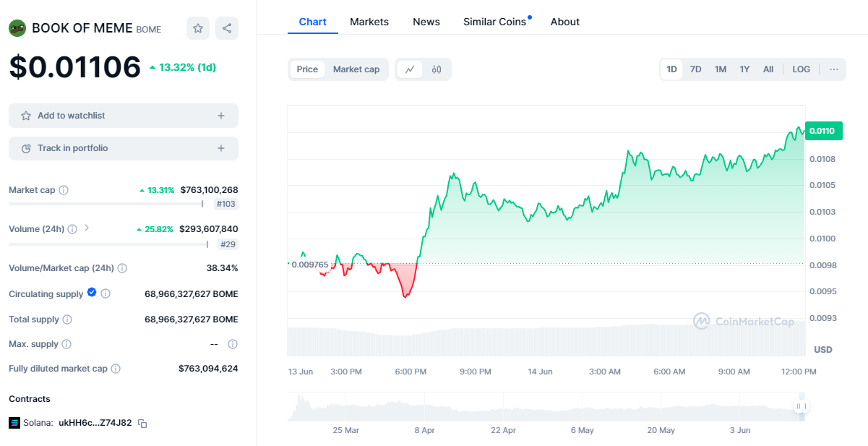Click the $293,607,840 volume value

209,229
